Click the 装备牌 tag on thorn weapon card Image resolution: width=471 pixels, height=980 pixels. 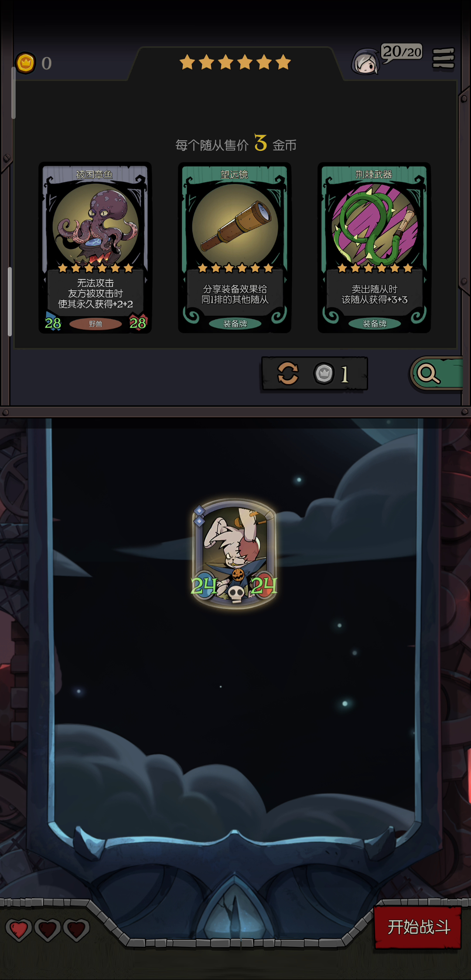tap(375, 324)
